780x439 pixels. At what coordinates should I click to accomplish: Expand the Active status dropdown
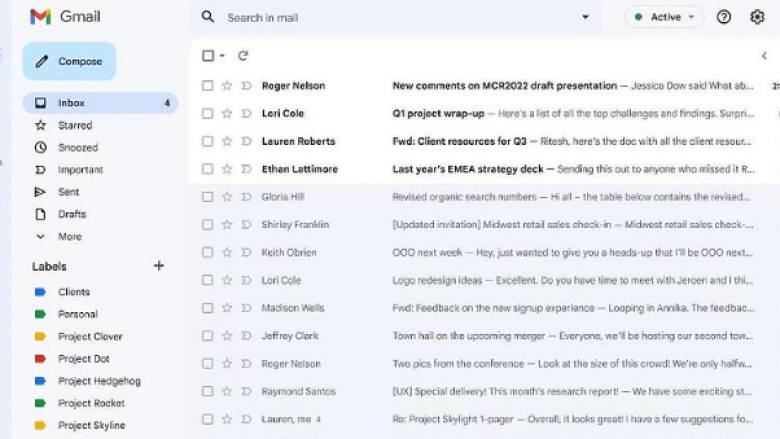665,17
